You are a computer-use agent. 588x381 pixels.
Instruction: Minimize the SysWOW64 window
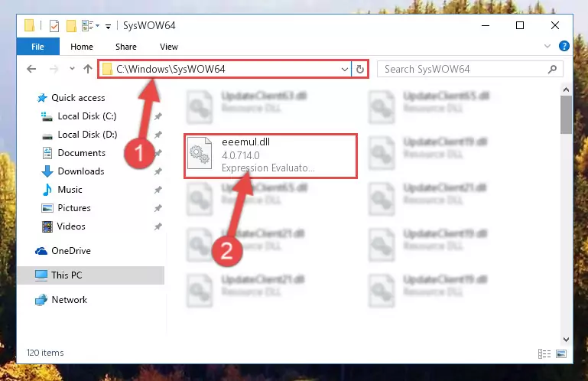[486, 25]
